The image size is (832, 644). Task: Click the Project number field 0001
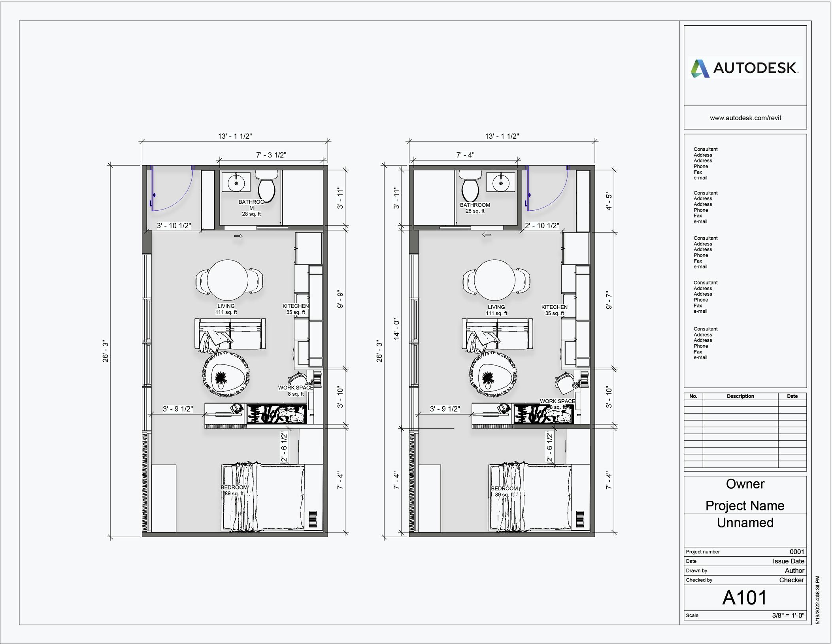(x=796, y=551)
